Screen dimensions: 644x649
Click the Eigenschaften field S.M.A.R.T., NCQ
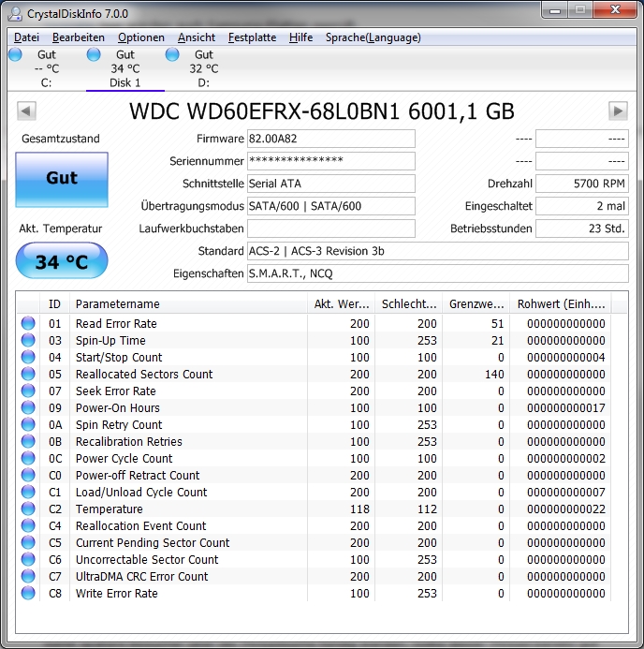pyautogui.click(x=438, y=273)
